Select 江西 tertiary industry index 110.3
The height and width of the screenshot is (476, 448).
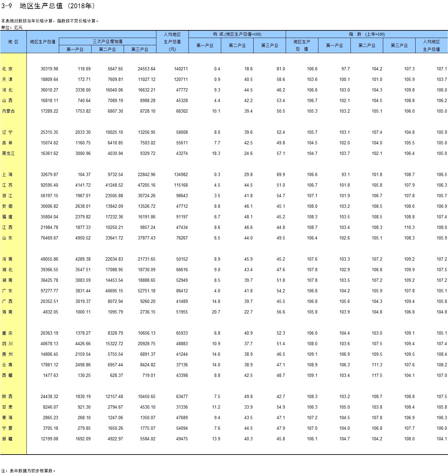tap(409, 227)
